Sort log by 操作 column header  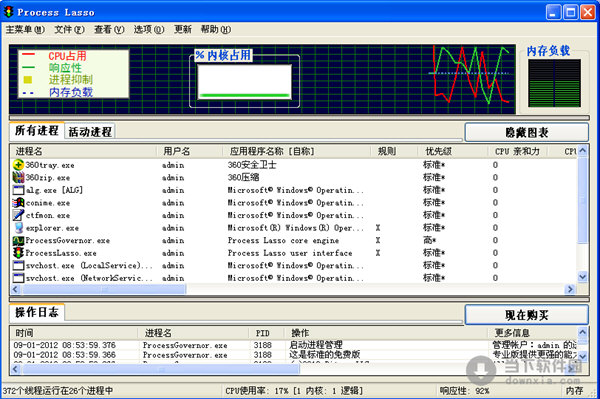tap(386, 333)
